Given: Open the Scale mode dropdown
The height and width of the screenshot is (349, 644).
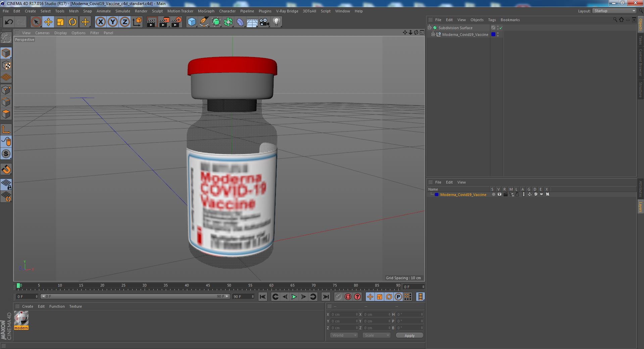Looking at the screenshot, I should [x=377, y=335].
